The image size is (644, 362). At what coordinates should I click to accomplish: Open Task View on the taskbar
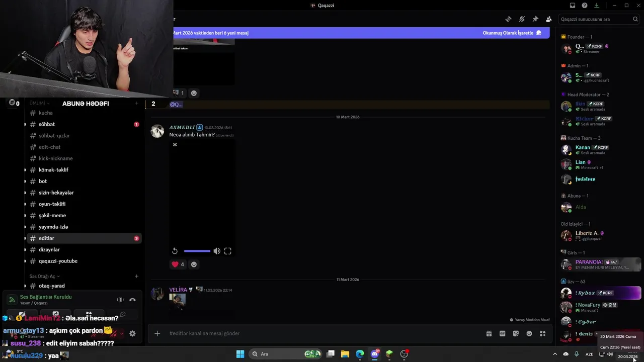[331, 354]
